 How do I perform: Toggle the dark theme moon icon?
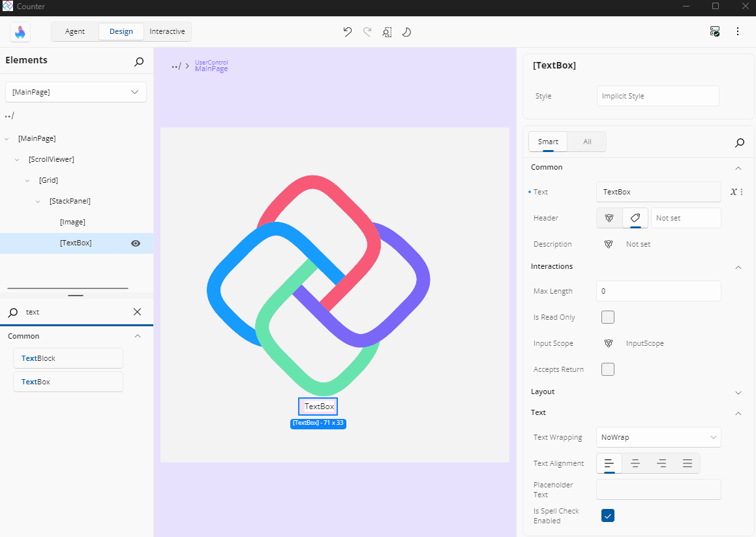pos(406,32)
